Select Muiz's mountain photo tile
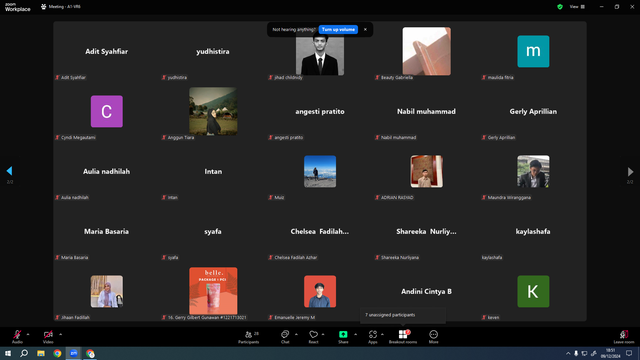Screen dimensions: 640x360 [320, 171]
